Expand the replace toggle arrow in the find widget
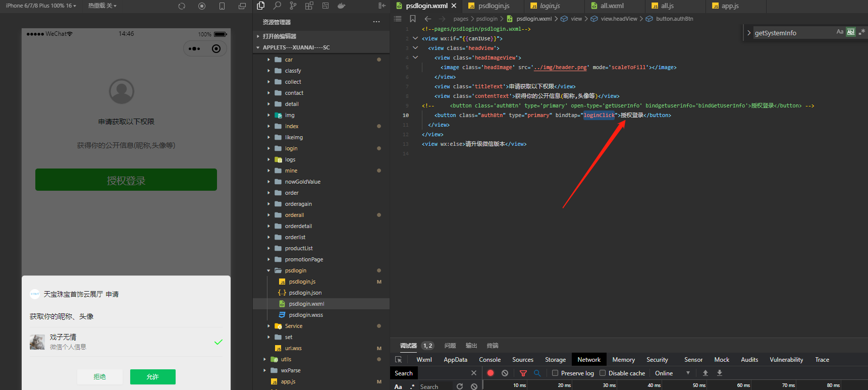This screenshot has height=390, width=868. (x=748, y=33)
